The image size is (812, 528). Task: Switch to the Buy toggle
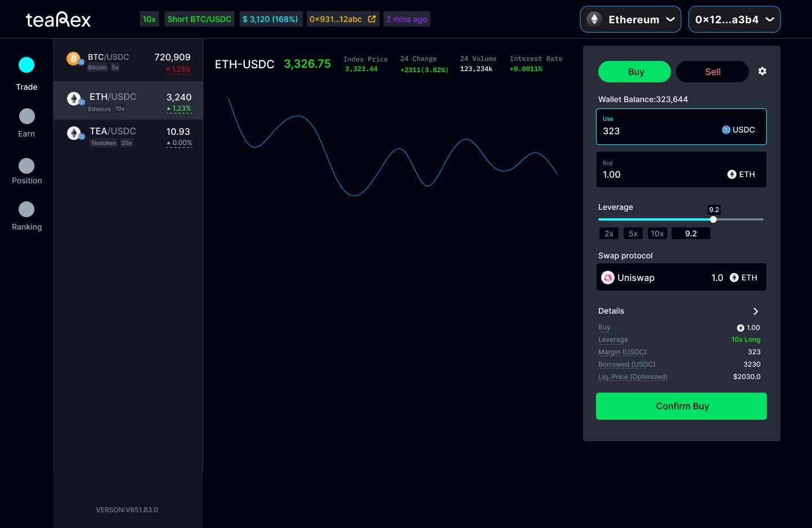click(x=634, y=72)
